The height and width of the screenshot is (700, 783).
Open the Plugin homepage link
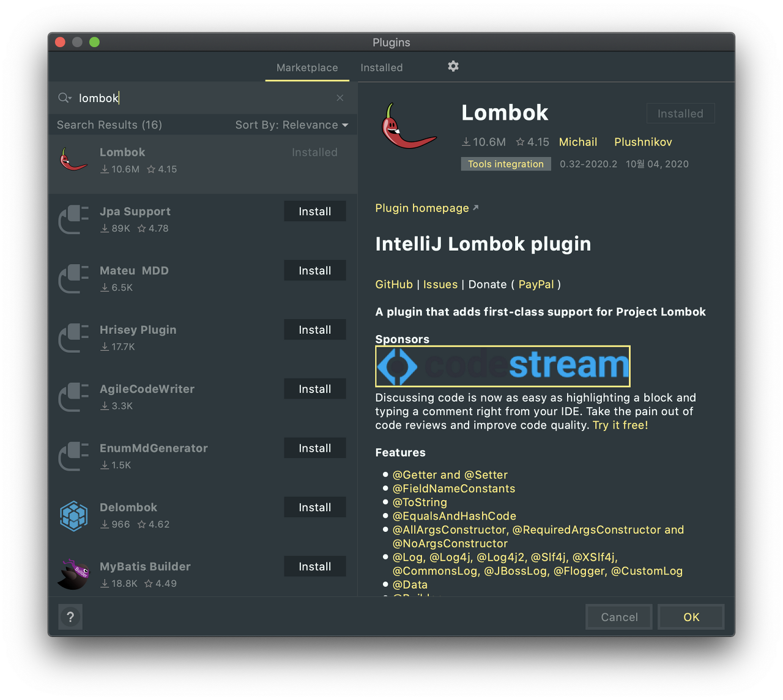coord(426,208)
